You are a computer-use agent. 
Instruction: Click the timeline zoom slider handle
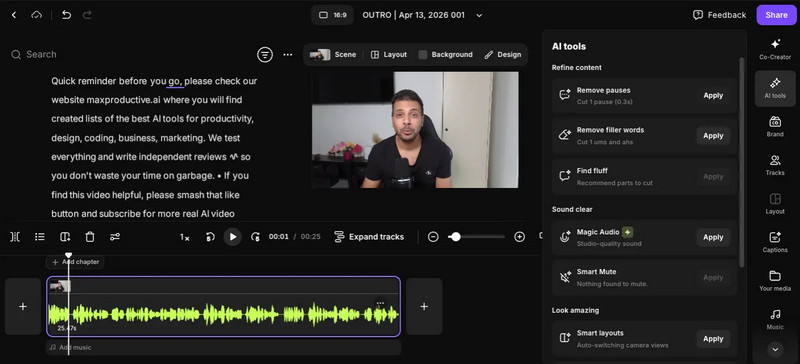[456, 236]
